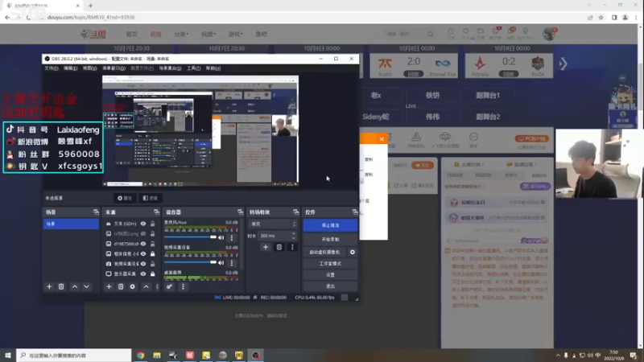This screenshot has width=644, height=362.
Task: Open advanced audio properties gears icon
Action: coord(169,286)
